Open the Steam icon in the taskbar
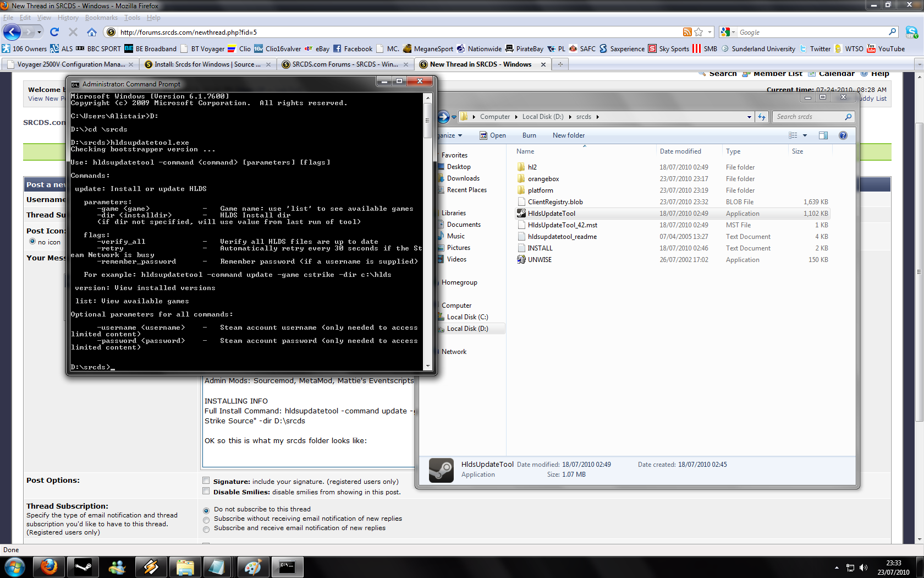The width and height of the screenshot is (924, 578). [83, 567]
